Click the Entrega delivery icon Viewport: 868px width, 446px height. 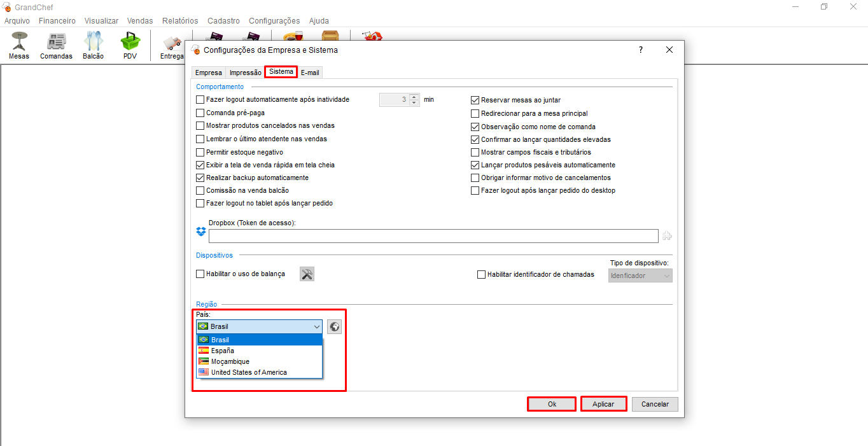[x=171, y=46]
